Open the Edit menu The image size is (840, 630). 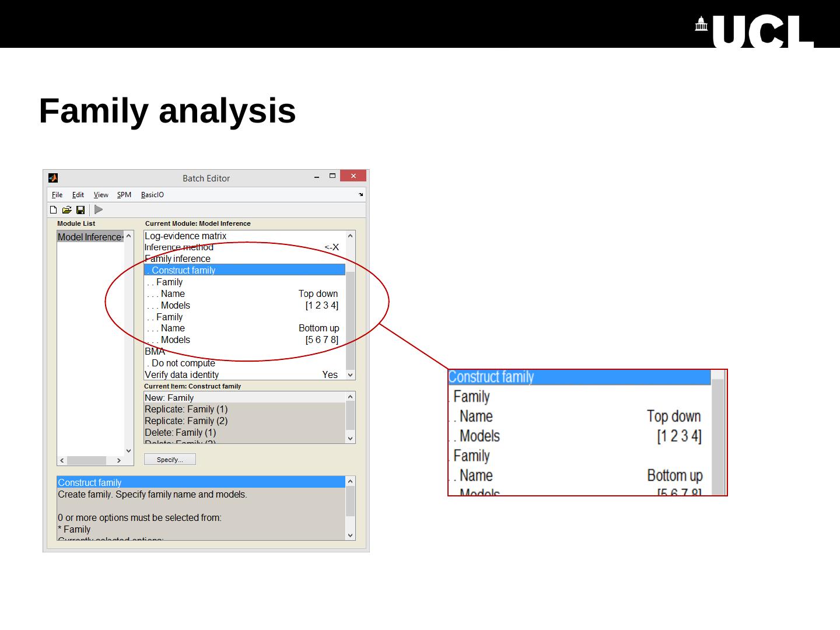[x=78, y=195]
